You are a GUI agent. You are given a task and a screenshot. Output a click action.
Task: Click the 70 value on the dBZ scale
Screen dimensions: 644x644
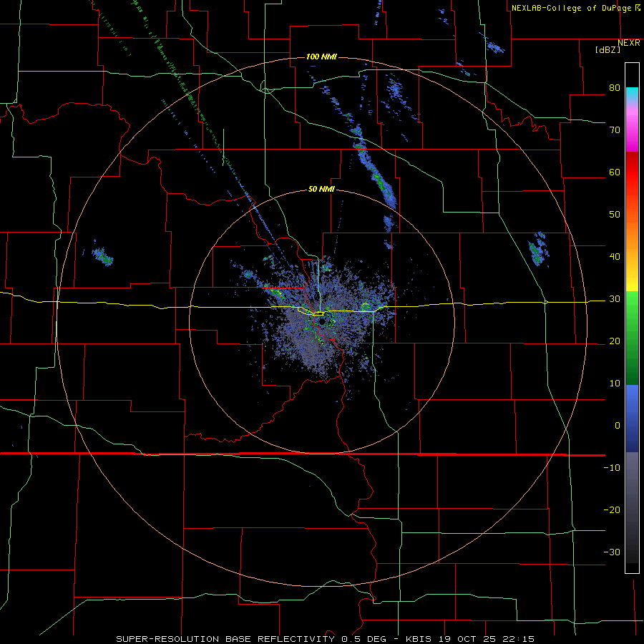(615, 130)
